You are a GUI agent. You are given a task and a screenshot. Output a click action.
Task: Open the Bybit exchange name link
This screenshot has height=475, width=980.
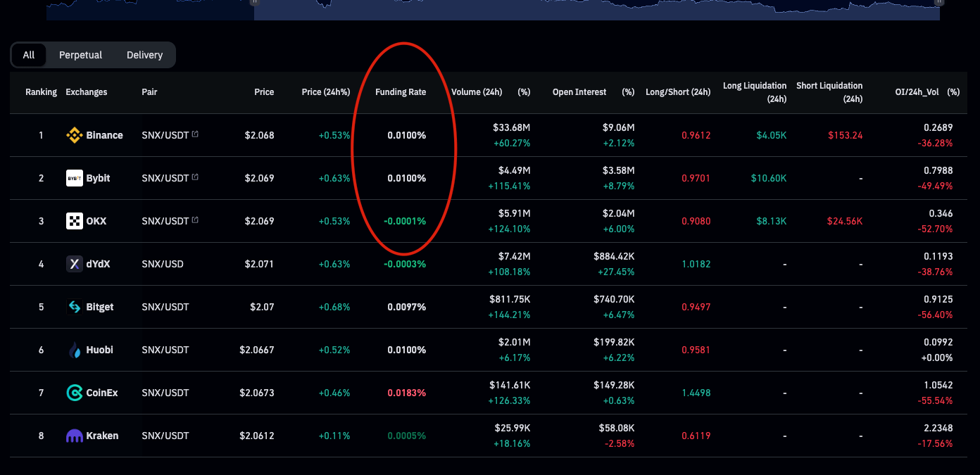(x=98, y=178)
